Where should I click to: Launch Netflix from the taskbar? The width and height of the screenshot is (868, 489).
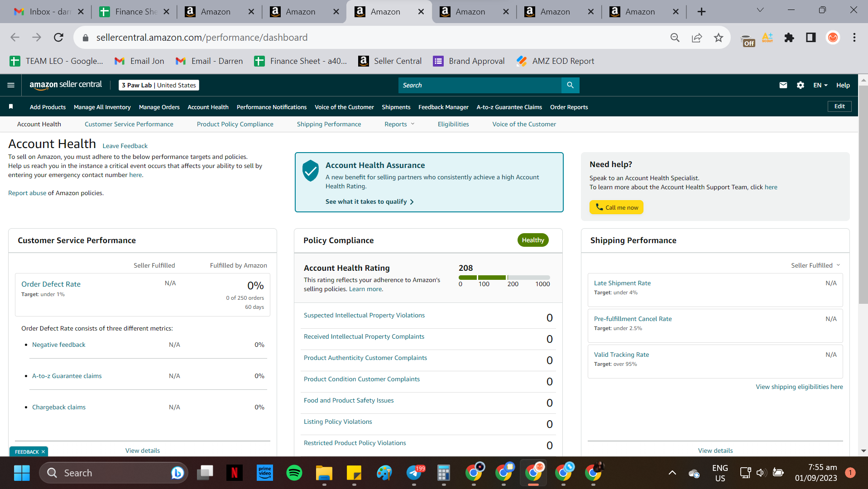coord(235,473)
